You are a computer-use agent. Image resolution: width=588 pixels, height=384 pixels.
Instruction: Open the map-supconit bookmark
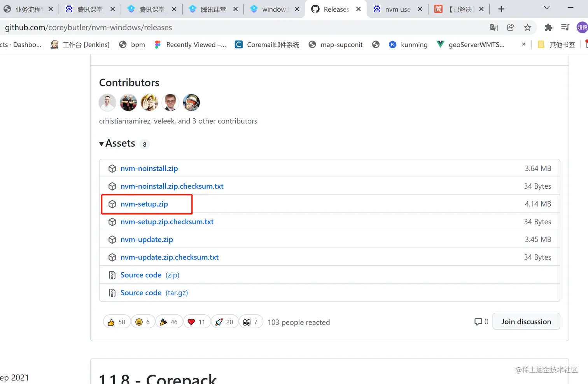[336, 44]
